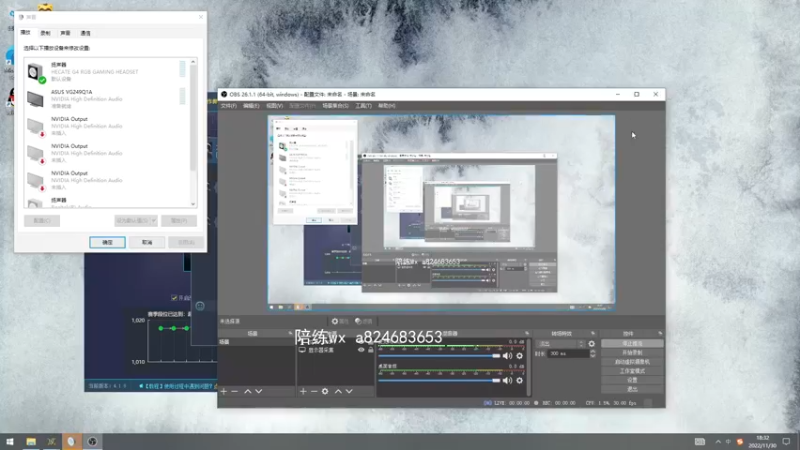The image size is (800, 450).
Task: Pop out the Controls dock panel
Action: coord(660,333)
